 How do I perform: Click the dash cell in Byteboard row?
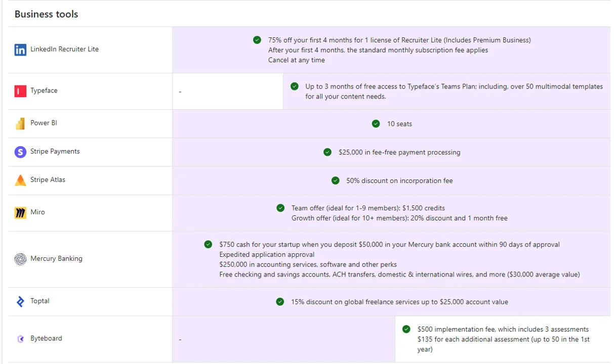pos(283,339)
